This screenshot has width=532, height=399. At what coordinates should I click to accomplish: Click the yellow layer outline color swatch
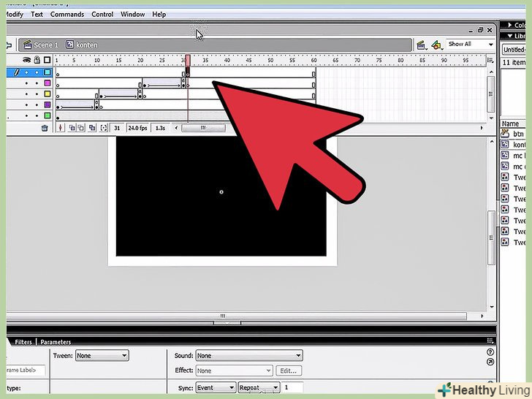point(47,94)
